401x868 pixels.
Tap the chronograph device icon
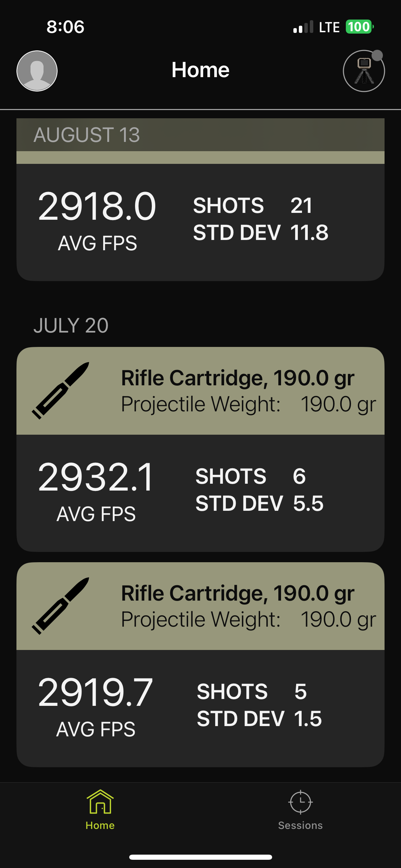pyautogui.click(x=364, y=71)
